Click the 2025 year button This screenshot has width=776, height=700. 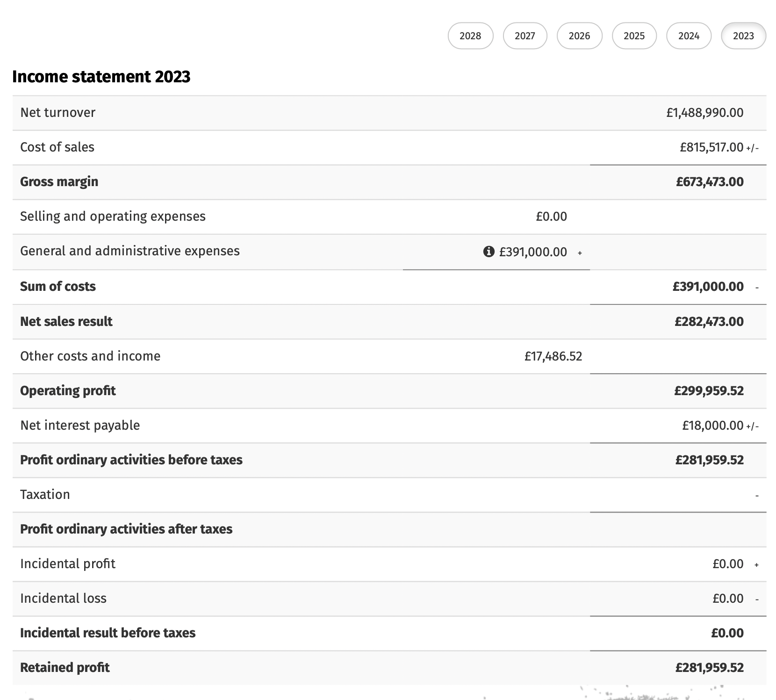tap(634, 36)
